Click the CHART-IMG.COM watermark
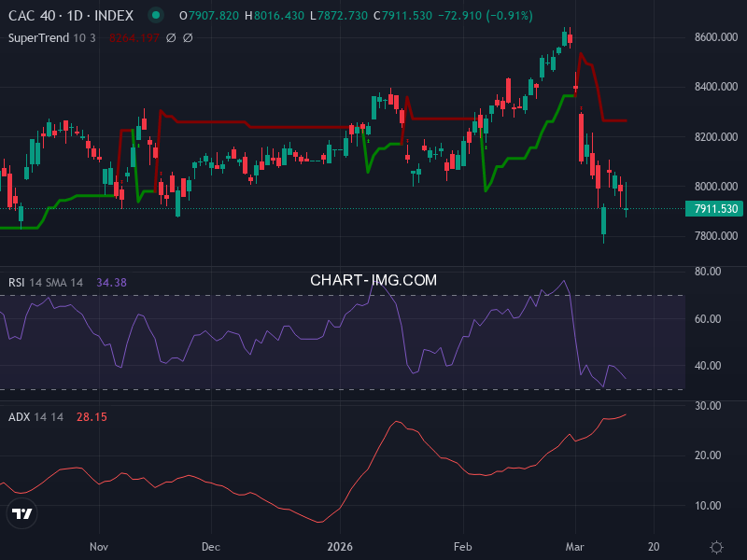 coord(373,279)
